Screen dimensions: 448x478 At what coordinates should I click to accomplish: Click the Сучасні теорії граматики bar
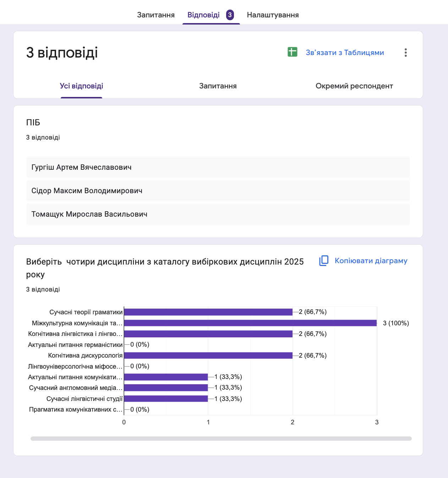pos(208,312)
